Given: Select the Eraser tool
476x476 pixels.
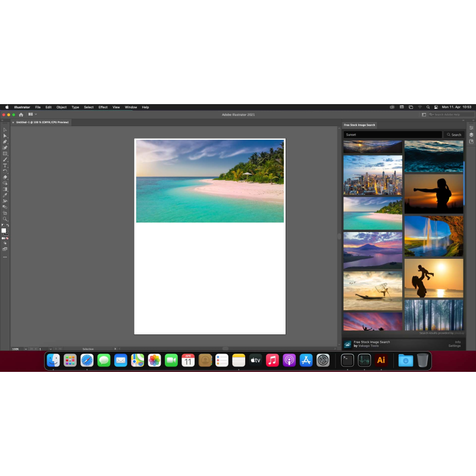Looking at the screenshot, I should [x=5, y=177].
